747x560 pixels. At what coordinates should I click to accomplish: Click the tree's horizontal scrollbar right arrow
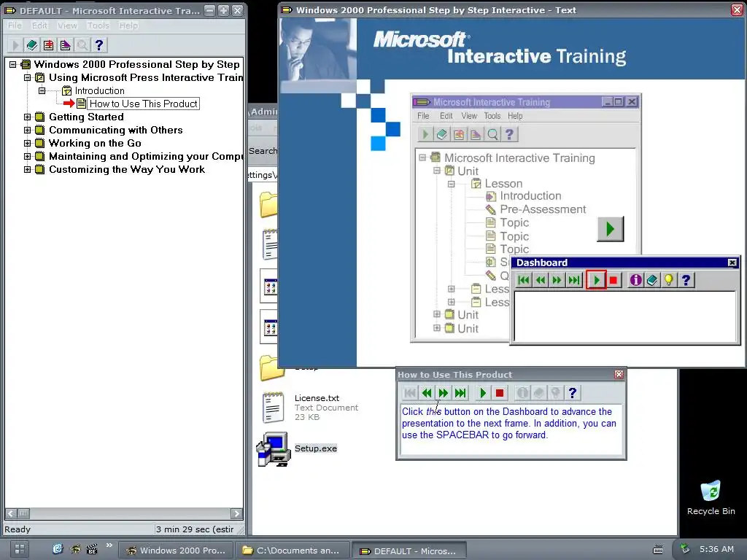point(237,513)
